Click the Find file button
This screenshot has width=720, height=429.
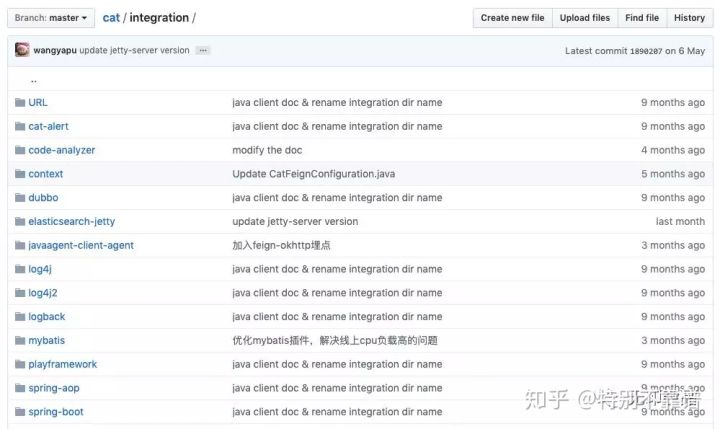(642, 18)
